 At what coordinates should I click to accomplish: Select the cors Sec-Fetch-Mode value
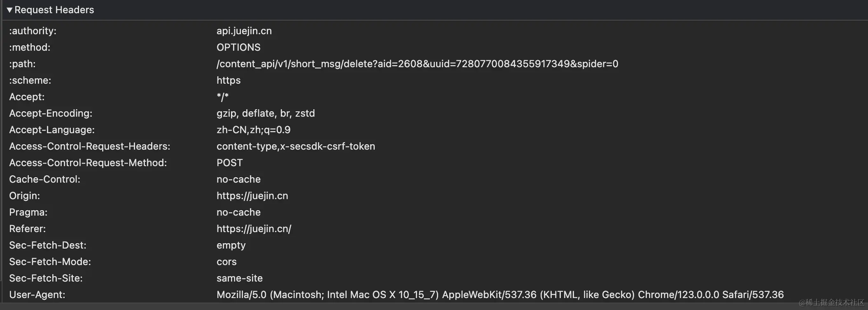coord(226,262)
